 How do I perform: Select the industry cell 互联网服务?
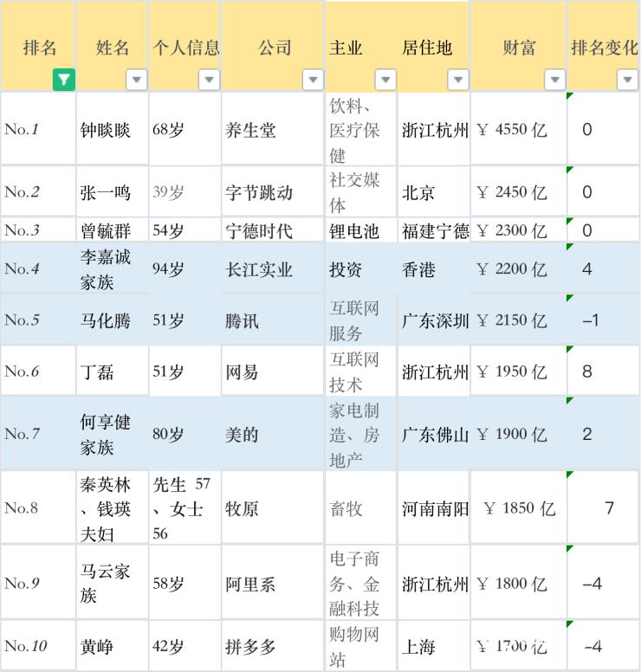click(x=361, y=320)
